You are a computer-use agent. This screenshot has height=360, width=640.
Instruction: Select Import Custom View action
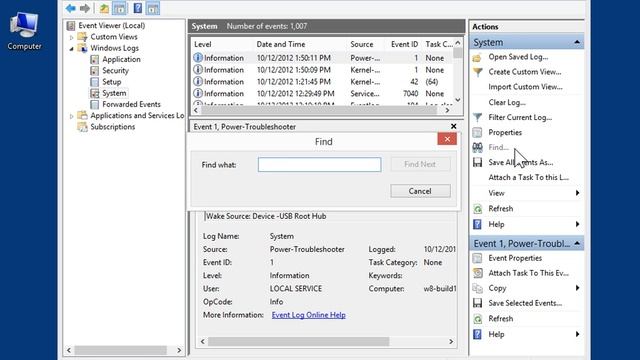[x=525, y=87]
